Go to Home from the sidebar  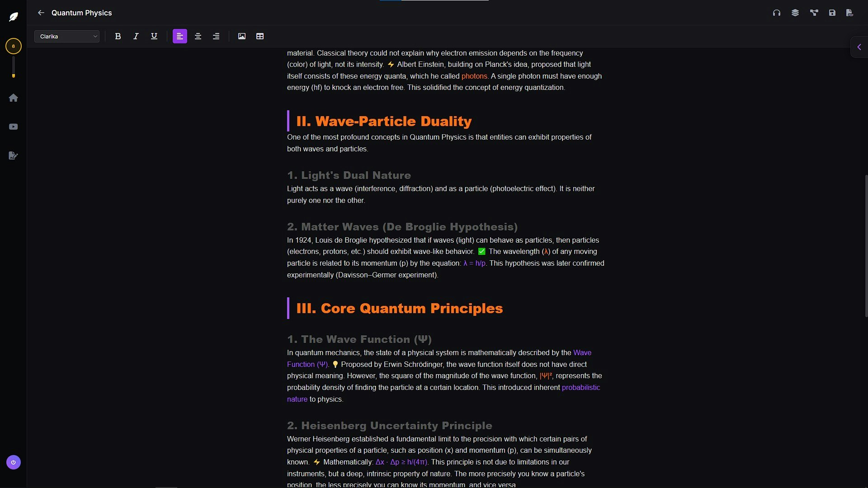[x=14, y=98]
